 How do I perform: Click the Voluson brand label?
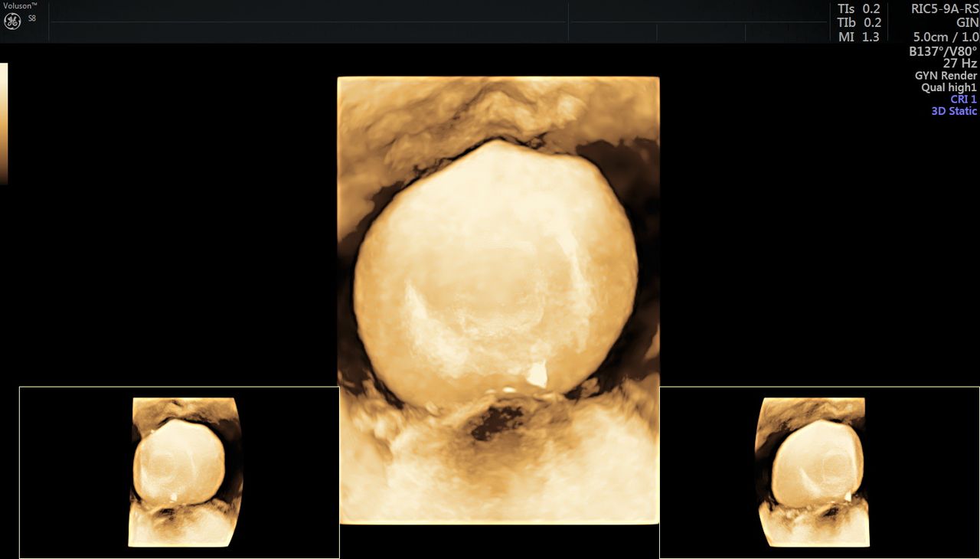pyautogui.click(x=20, y=5)
